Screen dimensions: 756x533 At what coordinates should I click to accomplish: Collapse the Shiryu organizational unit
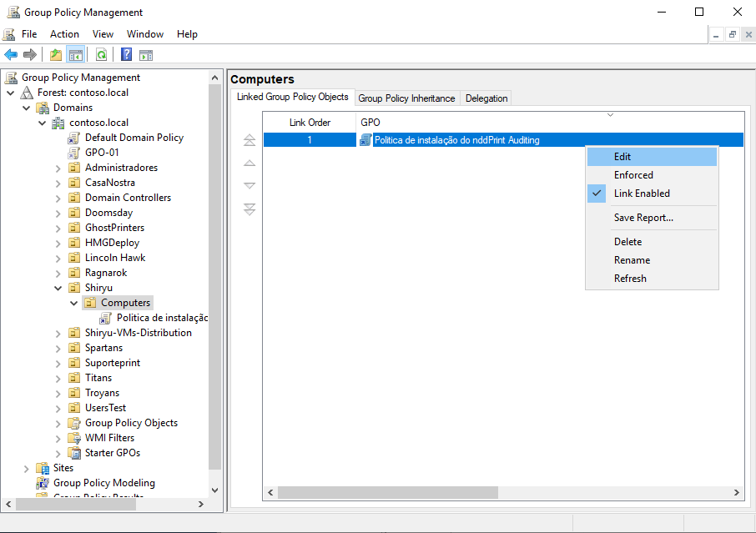pos(58,288)
